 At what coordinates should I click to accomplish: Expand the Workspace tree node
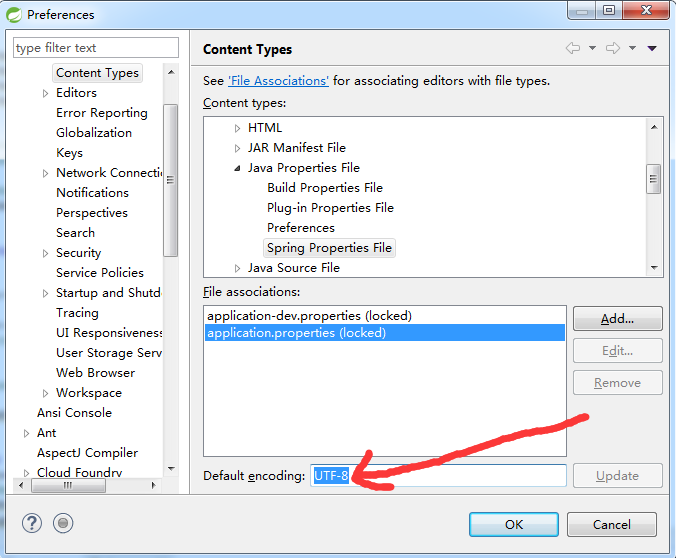coord(45,393)
